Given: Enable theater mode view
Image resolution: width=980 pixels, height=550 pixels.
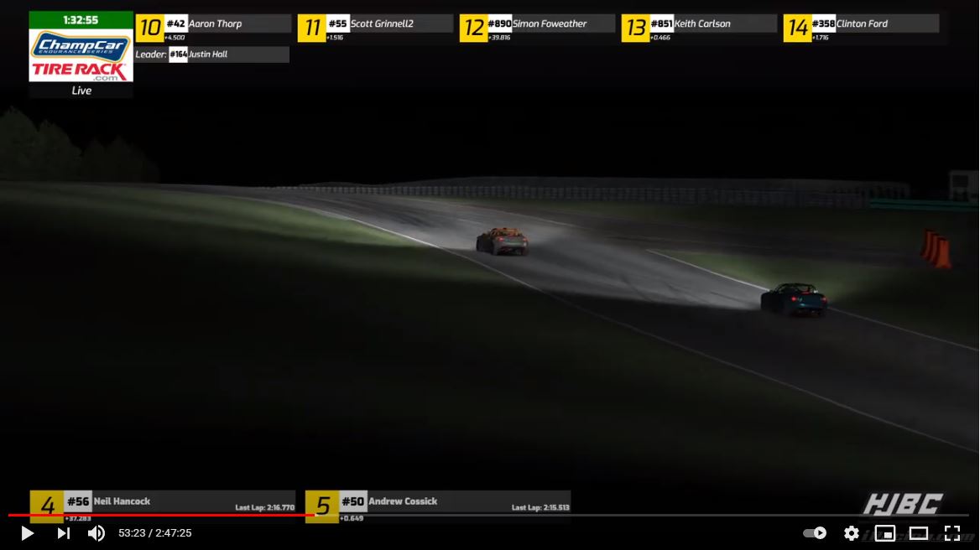Looking at the screenshot, I should coord(918,533).
